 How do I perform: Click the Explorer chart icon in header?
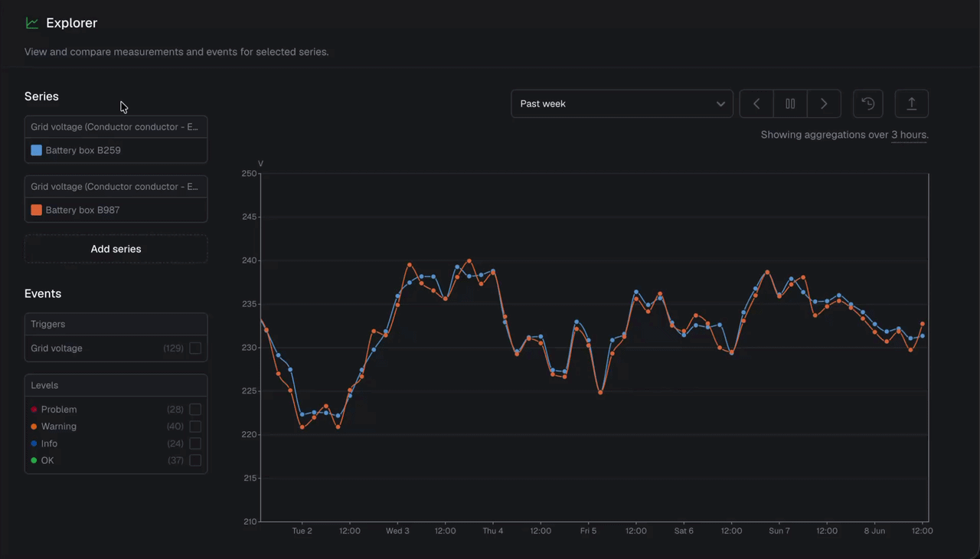32,23
